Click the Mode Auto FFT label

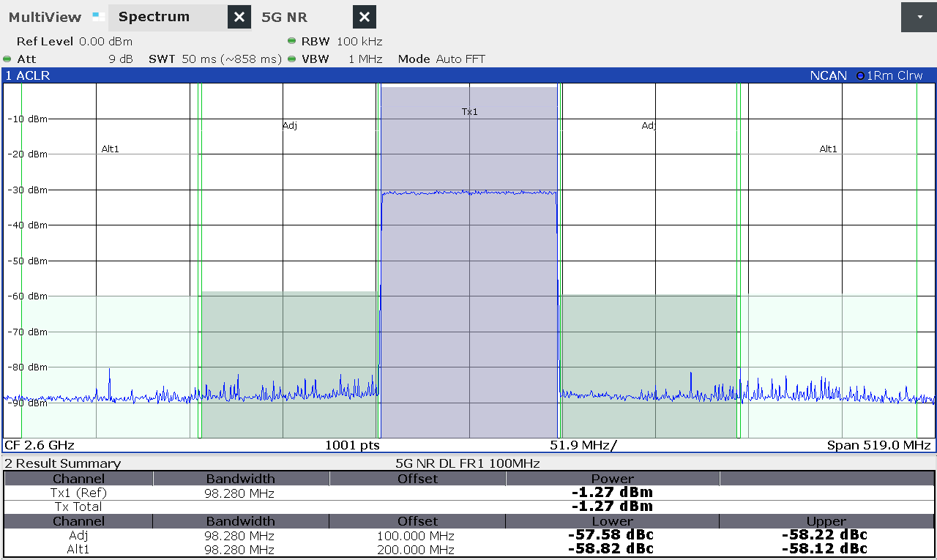441,59
